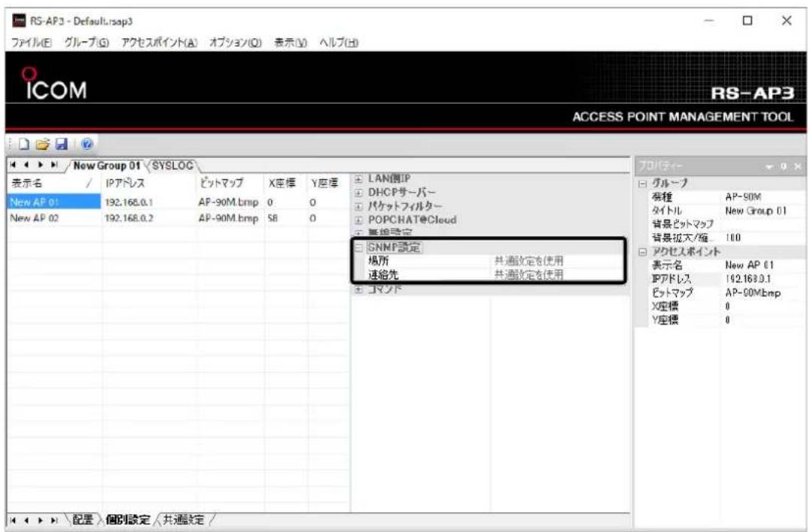Click the 連絡先 value 共通設定を使用
This screenshot has height=532, width=810.
pyautogui.click(x=528, y=275)
